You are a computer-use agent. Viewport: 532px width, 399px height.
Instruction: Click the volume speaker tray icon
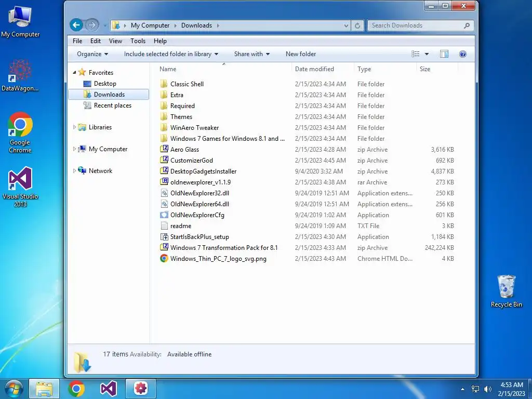[487, 389]
